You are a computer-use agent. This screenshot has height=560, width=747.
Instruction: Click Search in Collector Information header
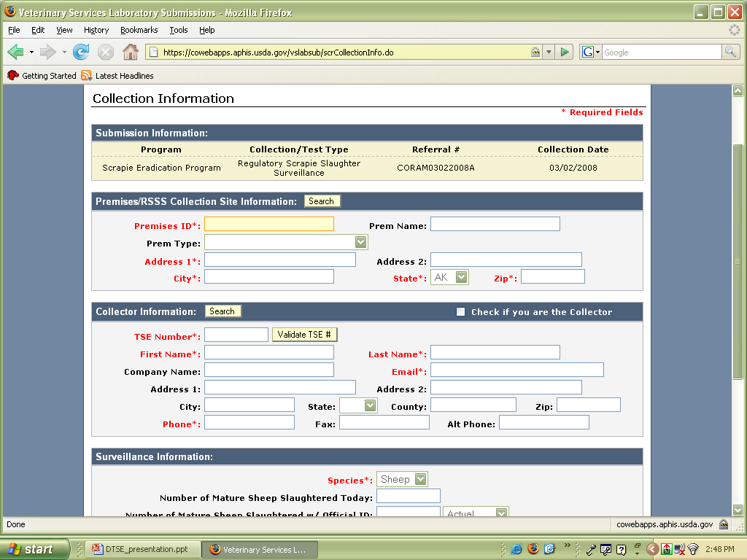click(x=222, y=311)
